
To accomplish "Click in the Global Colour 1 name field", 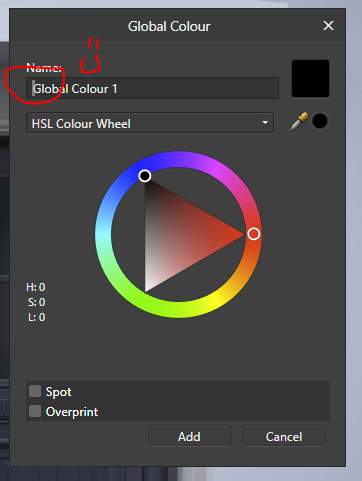I will pyautogui.click(x=152, y=88).
